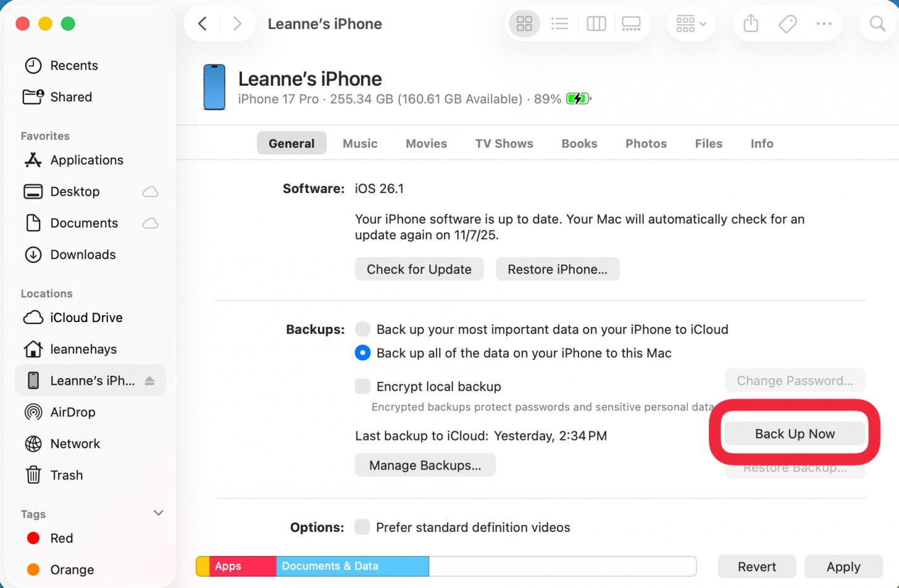Switch to Grid view icon
Image resolution: width=899 pixels, height=588 pixels.
[524, 23]
